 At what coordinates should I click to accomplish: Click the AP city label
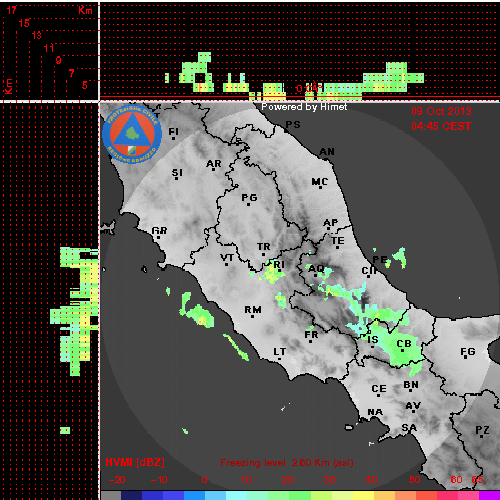331,223
